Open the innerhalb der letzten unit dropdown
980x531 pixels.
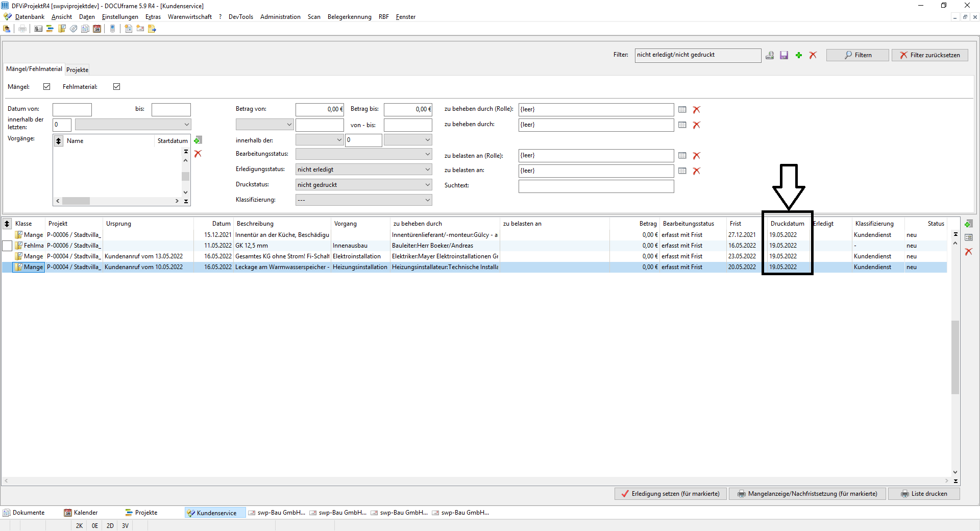(133, 125)
